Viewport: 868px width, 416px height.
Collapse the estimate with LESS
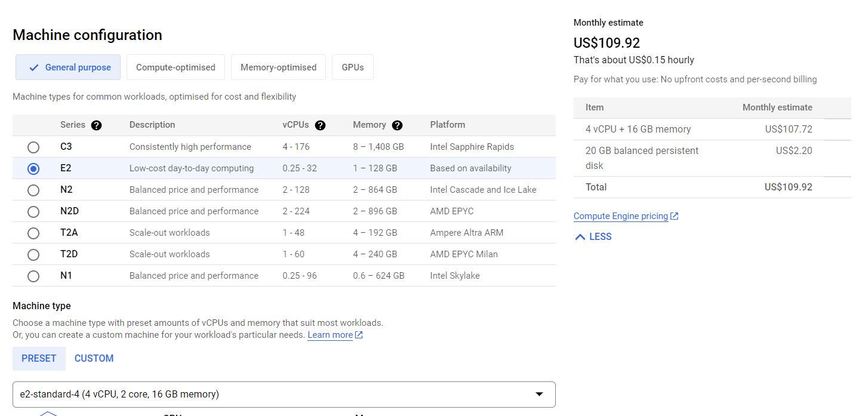600,237
